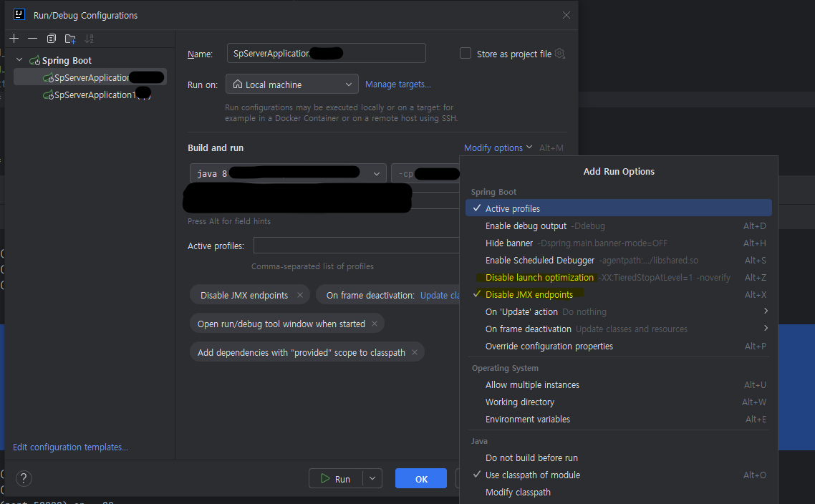Select Modify classpath option

[619, 492]
